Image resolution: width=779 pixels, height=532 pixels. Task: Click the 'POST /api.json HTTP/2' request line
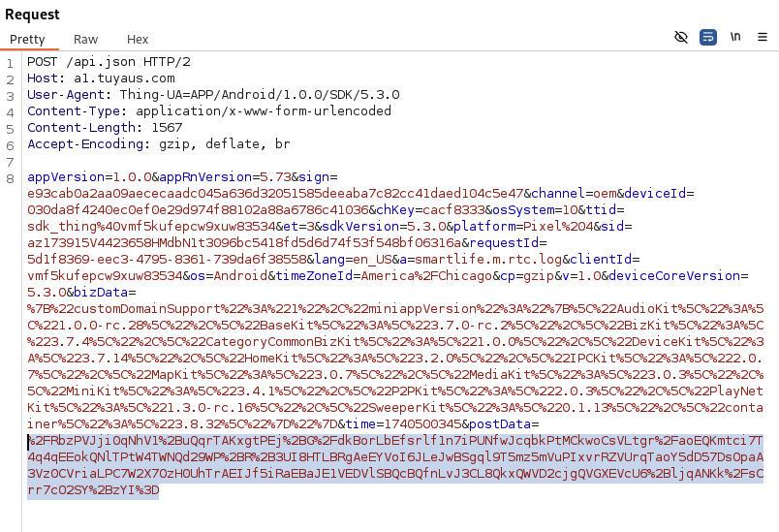[109, 62]
